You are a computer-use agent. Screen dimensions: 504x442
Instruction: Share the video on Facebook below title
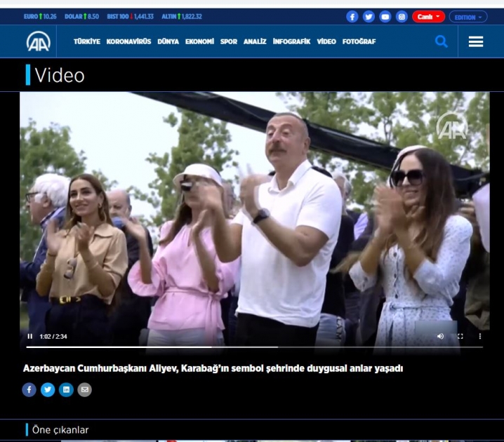coord(29,389)
